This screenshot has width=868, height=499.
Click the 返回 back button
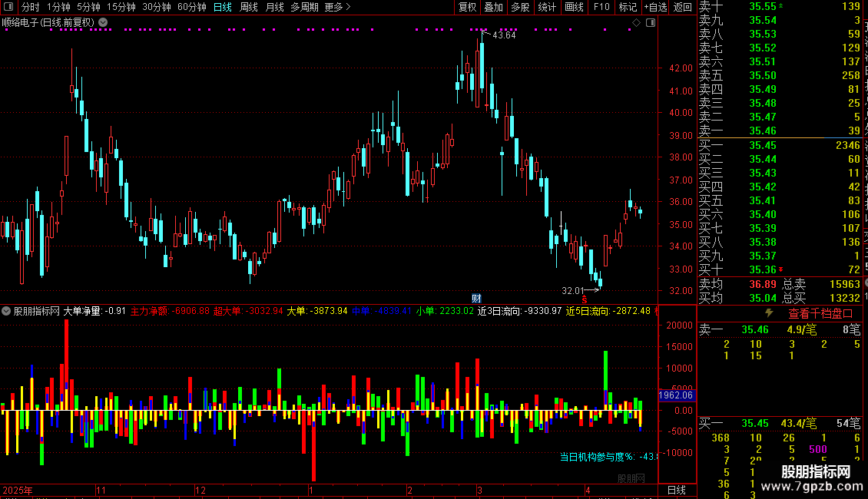point(683,7)
